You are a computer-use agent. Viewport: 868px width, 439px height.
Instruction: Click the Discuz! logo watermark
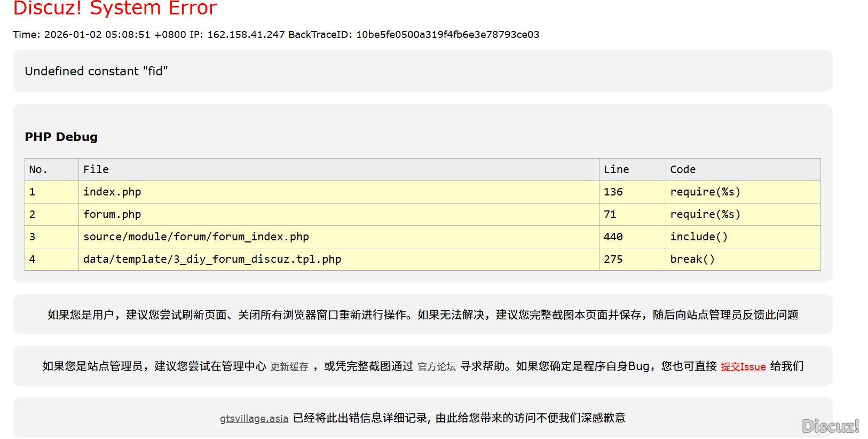click(830, 426)
